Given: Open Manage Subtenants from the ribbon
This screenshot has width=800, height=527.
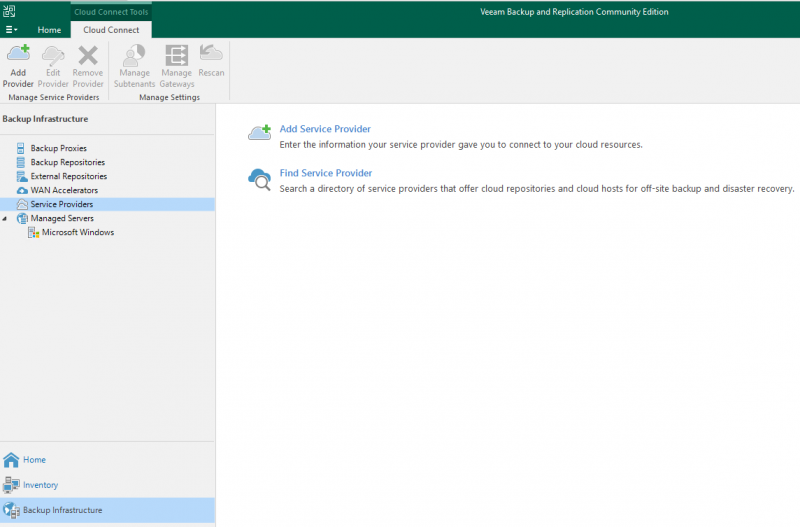Looking at the screenshot, I should click(x=134, y=66).
